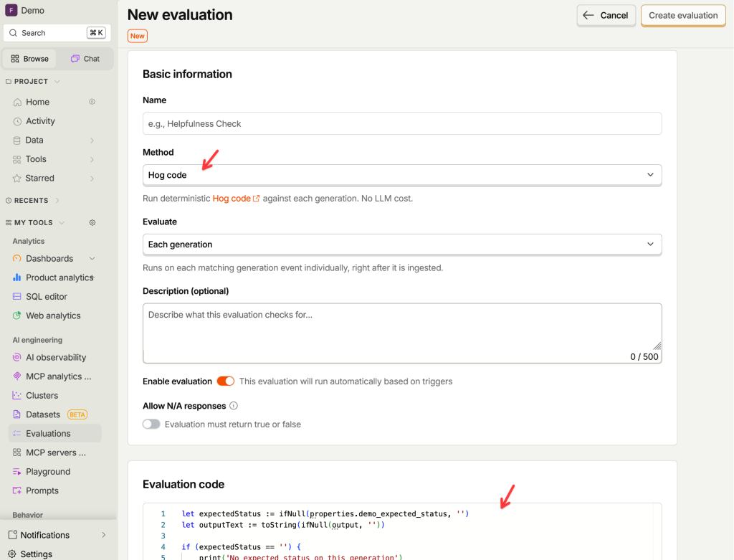Open the Method dropdown showing Hog code
734x560 pixels.
(402, 175)
